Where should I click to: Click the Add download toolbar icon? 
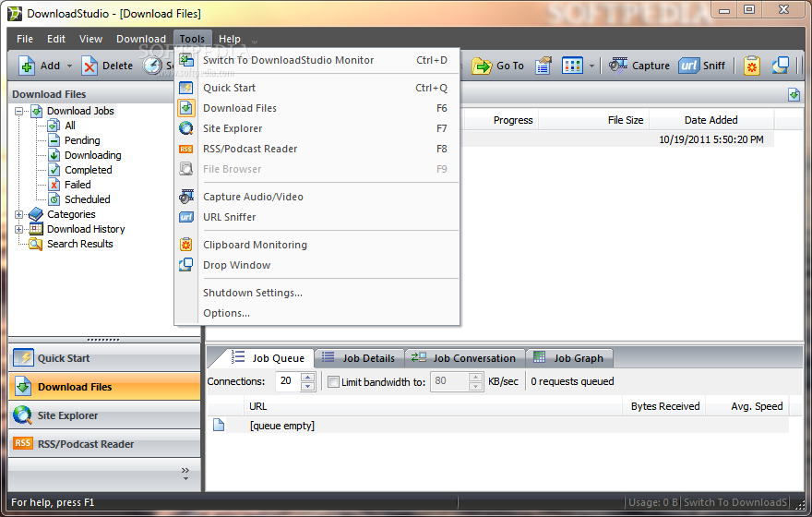[x=27, y=66]
